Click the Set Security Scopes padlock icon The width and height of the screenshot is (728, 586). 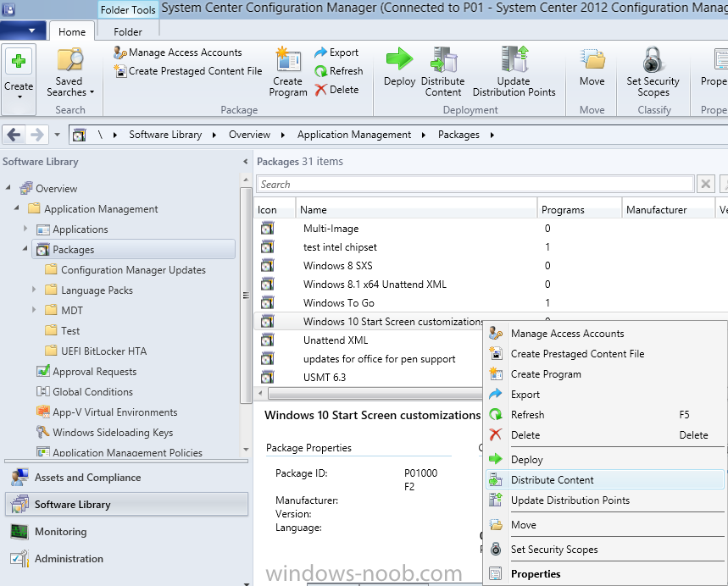click(653, 59)
